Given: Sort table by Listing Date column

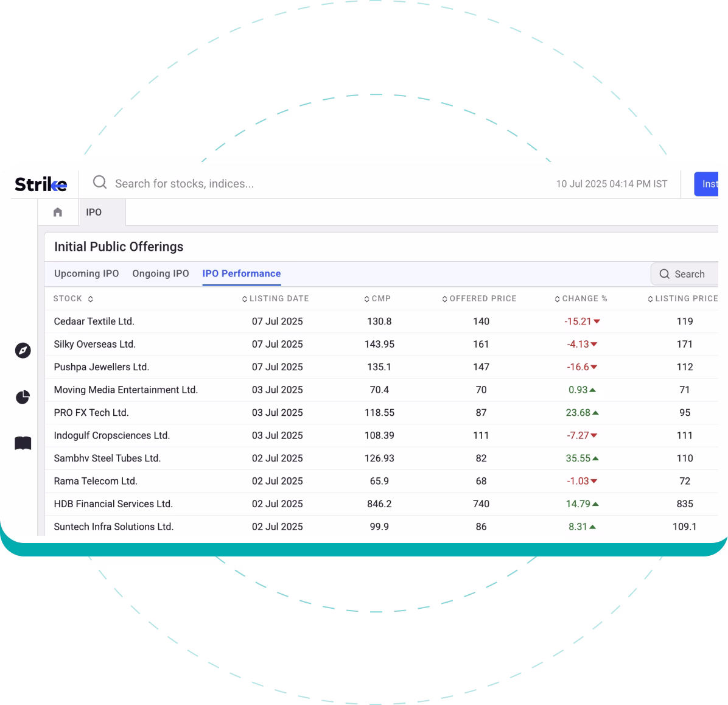Looking at the screenshot, I should tap(276, 299).
